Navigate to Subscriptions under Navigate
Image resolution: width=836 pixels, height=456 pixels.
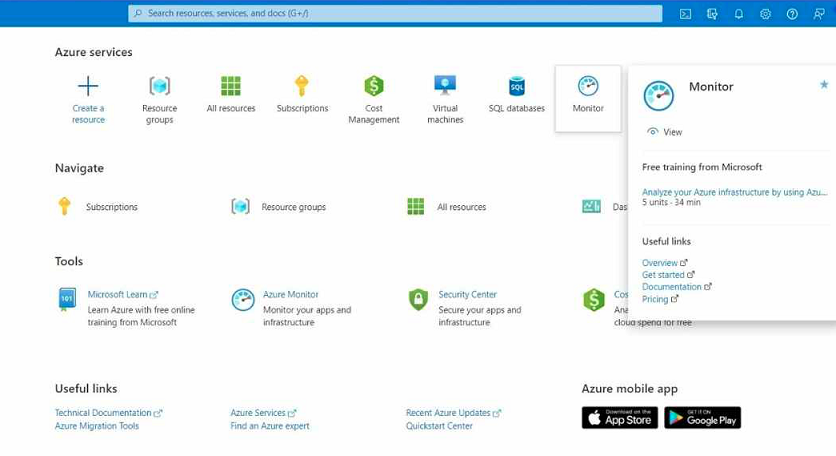point(111,207)
